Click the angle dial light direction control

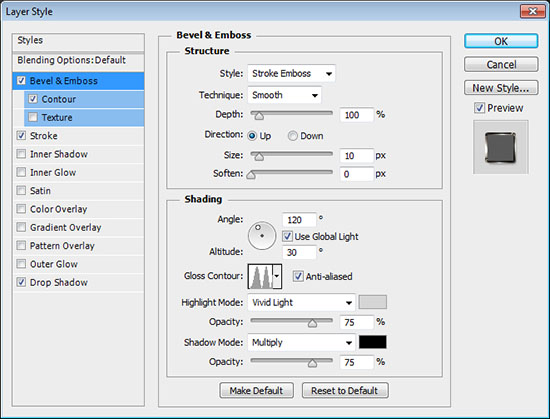[262, 236]
